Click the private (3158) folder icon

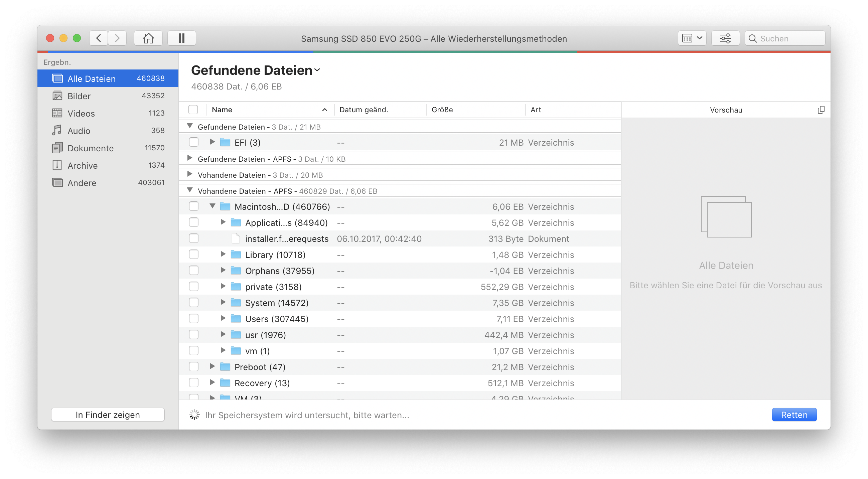(236, 287)
